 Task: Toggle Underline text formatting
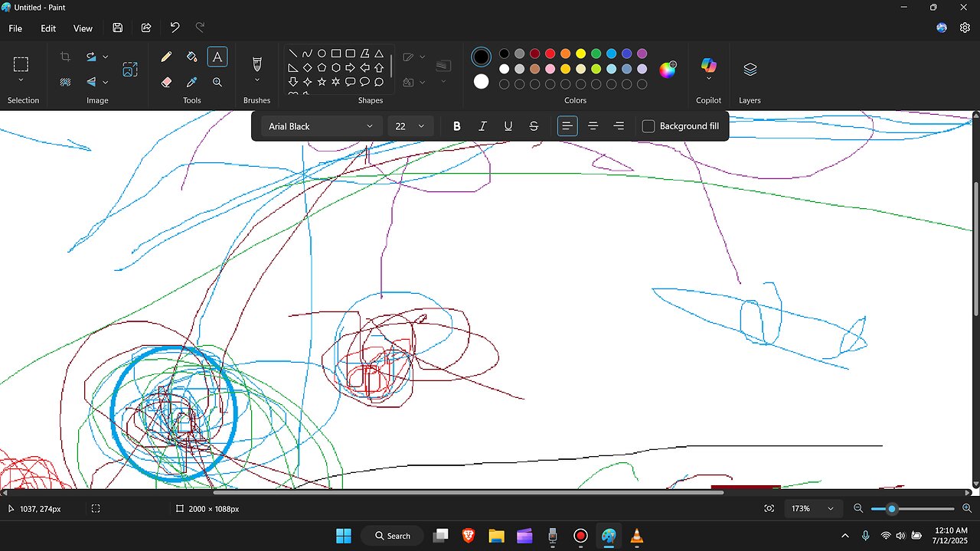pyautogui.click(x=508, y=126)
